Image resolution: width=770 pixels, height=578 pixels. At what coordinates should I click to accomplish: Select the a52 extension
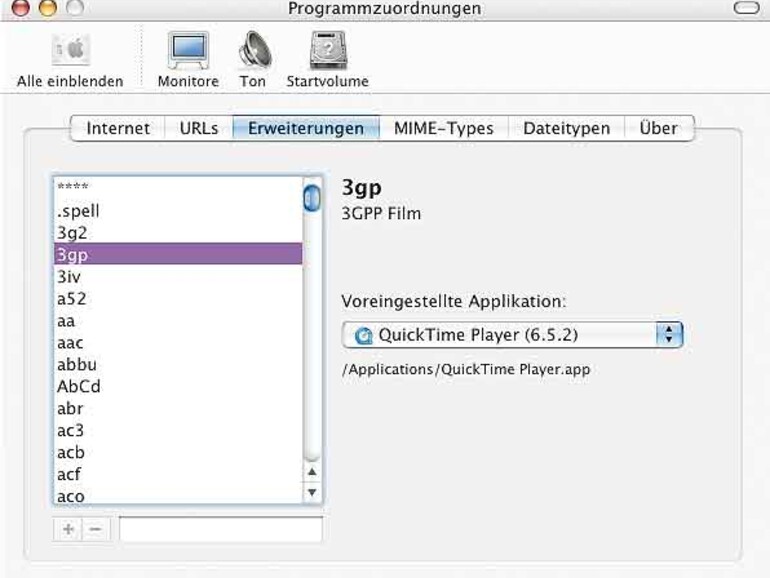pyautogui.click(x=178, y=299)
